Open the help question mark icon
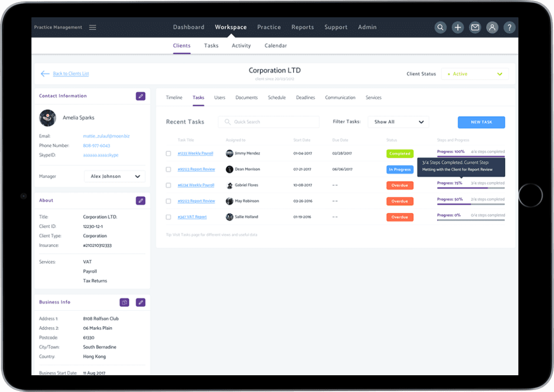 pos(509,27)
